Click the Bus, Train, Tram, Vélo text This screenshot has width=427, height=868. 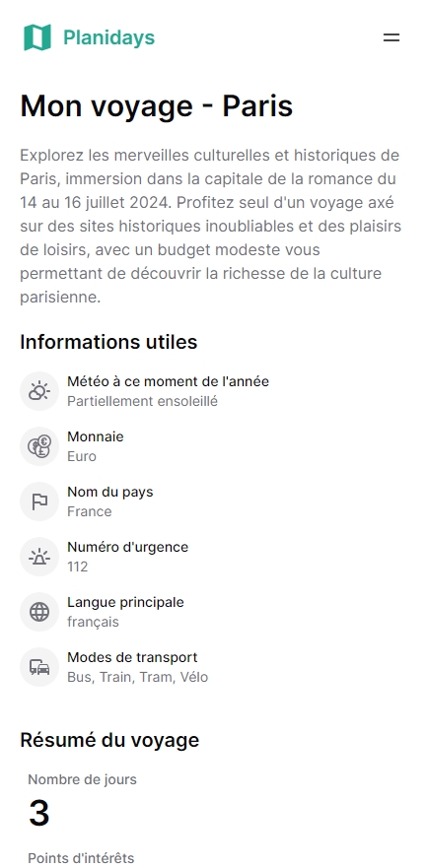tap(137, 677)
